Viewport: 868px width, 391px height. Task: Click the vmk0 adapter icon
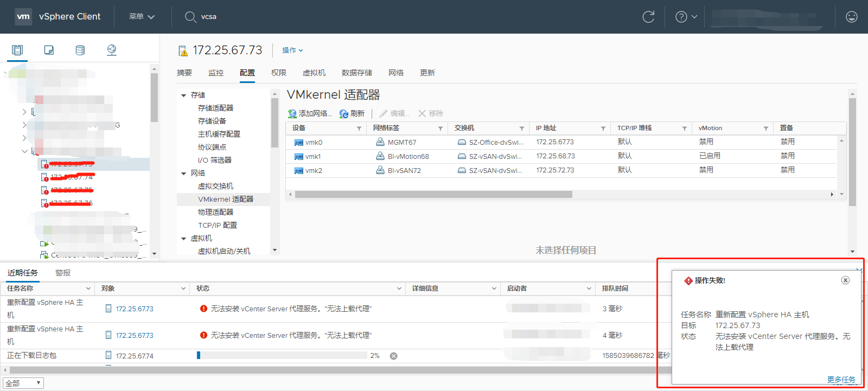click(x=298, y=143)
